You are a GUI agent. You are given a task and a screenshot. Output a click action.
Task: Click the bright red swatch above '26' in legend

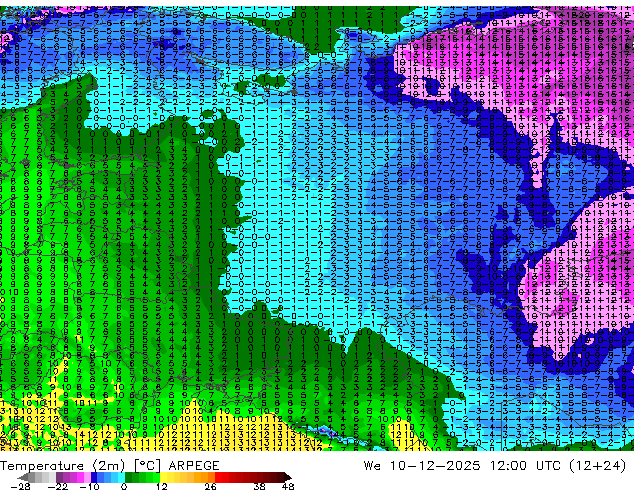click(218, 477)
